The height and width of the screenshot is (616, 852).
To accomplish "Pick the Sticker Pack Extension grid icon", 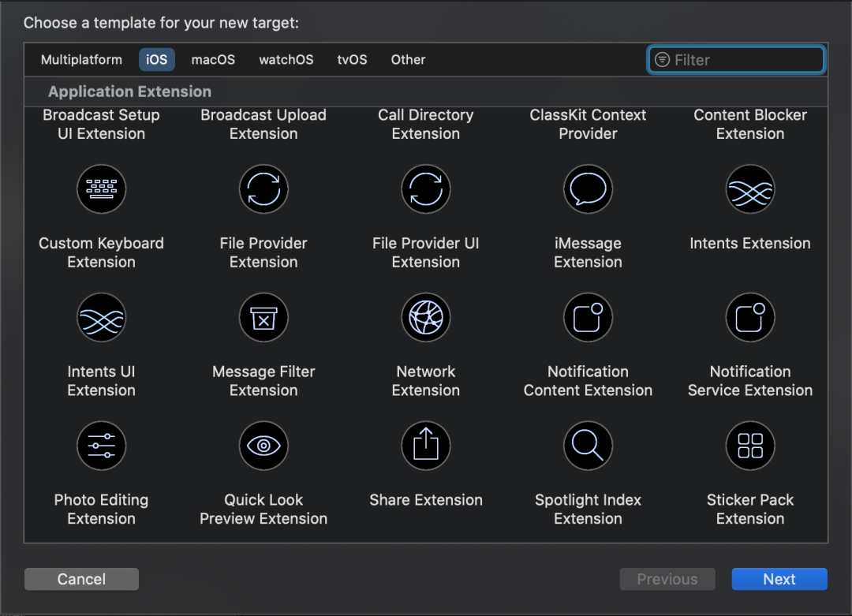I will point(750,446).
